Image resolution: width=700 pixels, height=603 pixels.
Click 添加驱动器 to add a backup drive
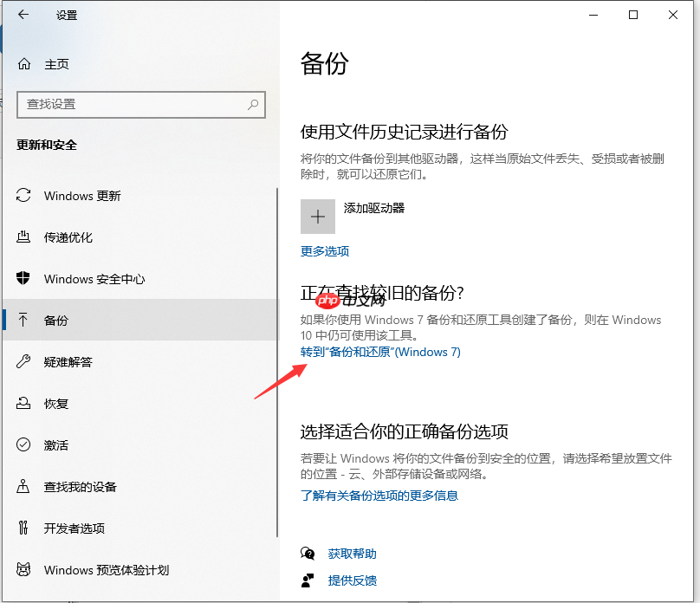[x=318, y=216]
